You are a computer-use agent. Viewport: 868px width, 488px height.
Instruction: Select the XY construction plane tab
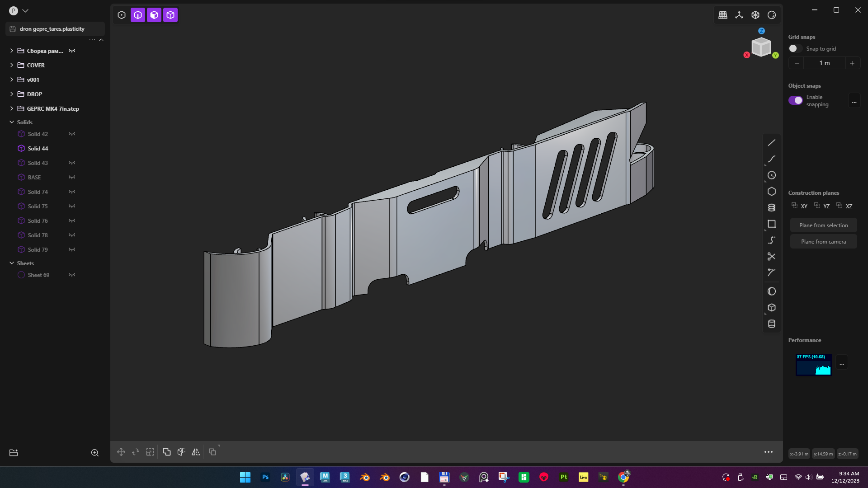pyautogui.click(x=803, y=206)
